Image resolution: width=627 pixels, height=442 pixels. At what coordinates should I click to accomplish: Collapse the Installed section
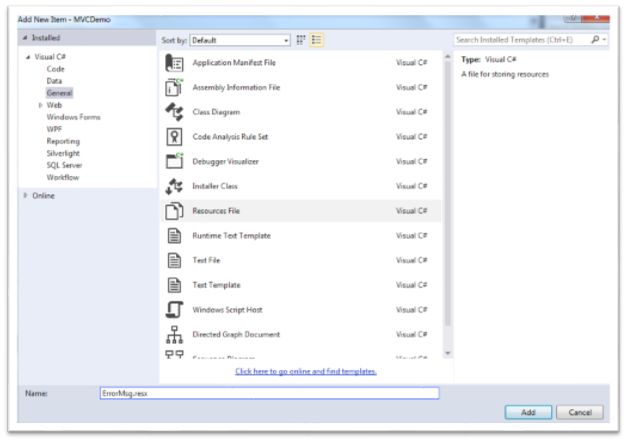pos(25,38)
